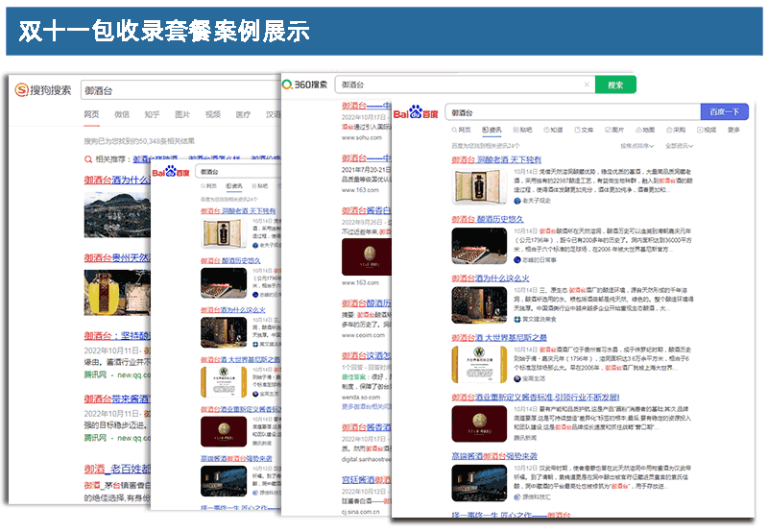Click yellow liquor jar thumbnail in Sogou
This screenshot has height=532, width=768.
coord(117,293)
